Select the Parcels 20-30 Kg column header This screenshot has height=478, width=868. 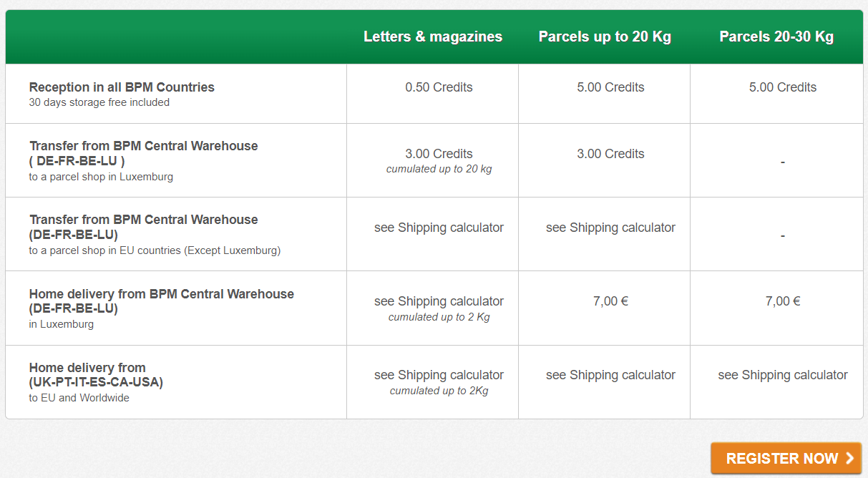(x=776, y=36)
